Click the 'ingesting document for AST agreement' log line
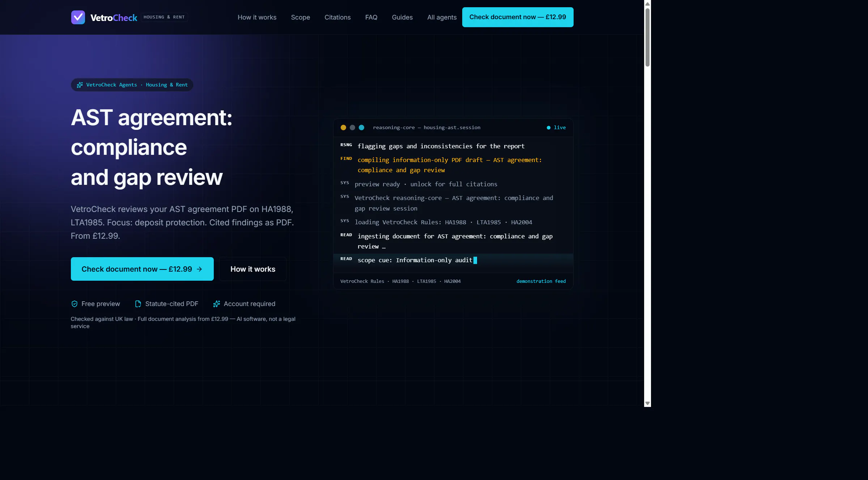 pos(455,241)
